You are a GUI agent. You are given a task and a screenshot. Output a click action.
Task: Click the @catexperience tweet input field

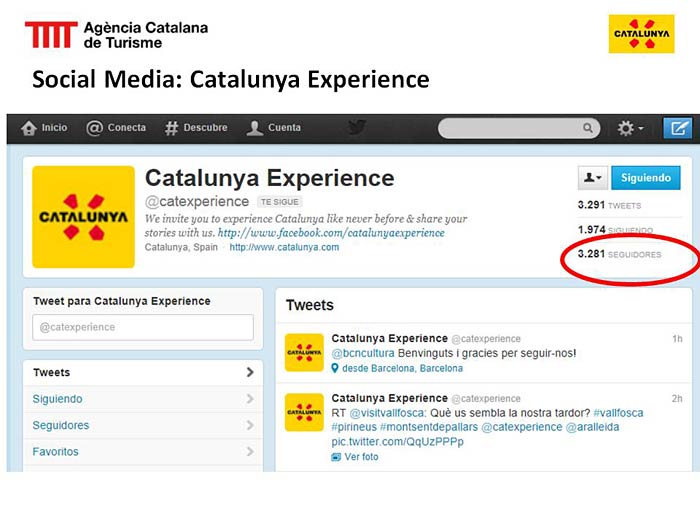(143, 327)
